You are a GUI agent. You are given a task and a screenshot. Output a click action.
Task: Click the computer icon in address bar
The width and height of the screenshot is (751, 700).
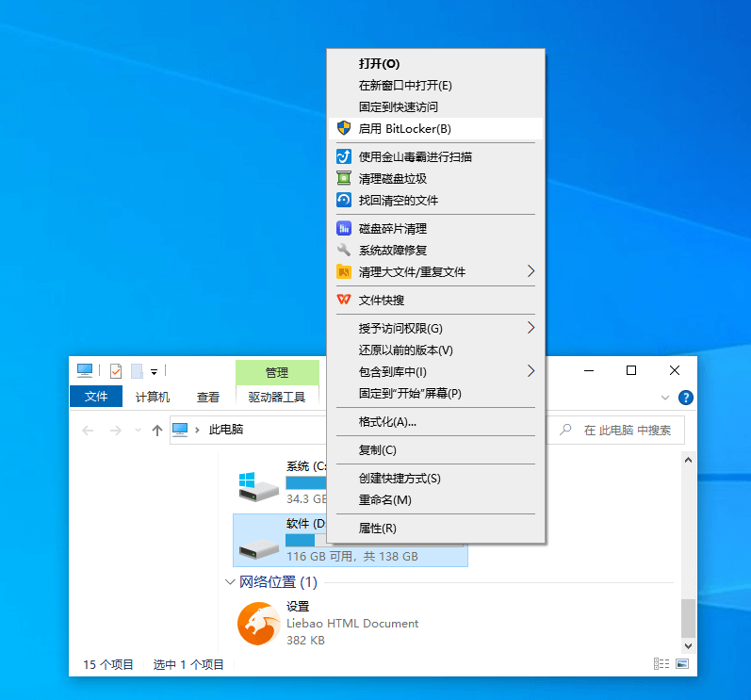pyautogui.click(x=180, y=430)
